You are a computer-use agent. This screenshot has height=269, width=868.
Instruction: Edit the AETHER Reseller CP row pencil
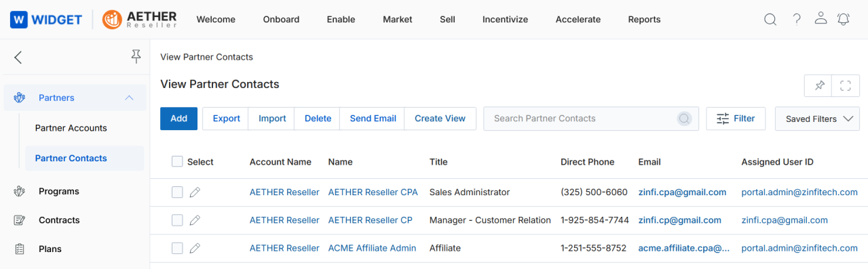coord(195,220)
